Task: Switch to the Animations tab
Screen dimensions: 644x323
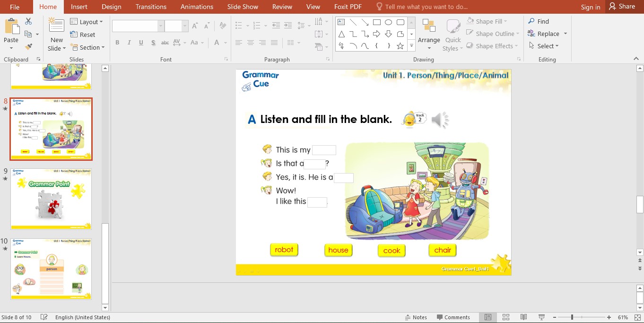Action: click(x=197, y=7)
